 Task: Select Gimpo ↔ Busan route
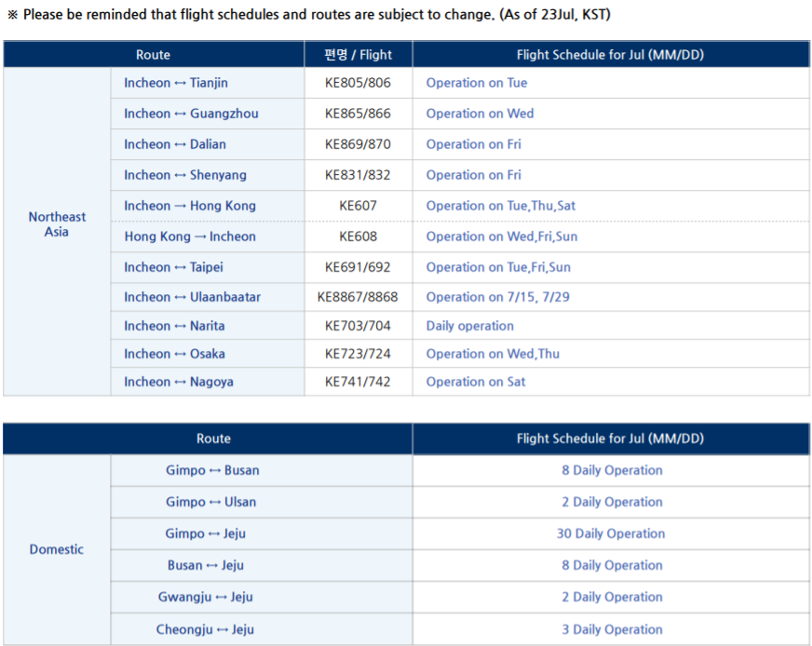212,470
